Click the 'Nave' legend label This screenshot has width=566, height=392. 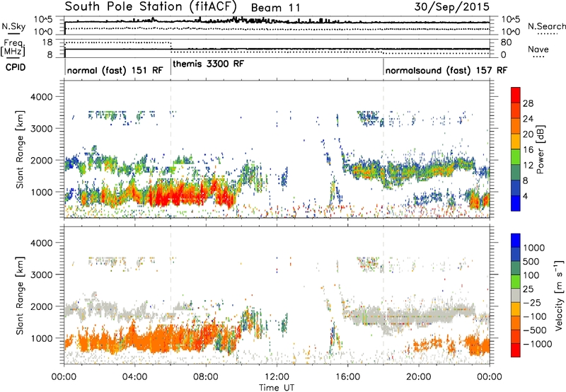tap(538, 49)
